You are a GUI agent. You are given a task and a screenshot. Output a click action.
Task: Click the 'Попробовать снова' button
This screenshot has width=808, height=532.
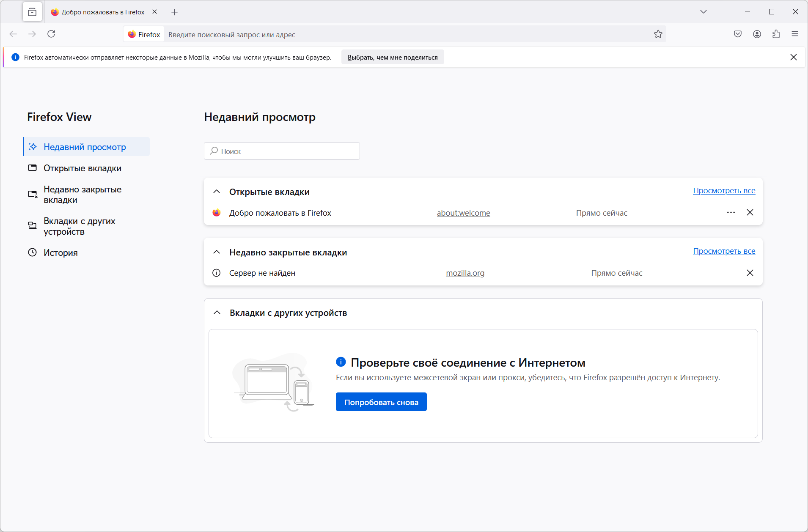pyautogui.click(x=381, y=402)
